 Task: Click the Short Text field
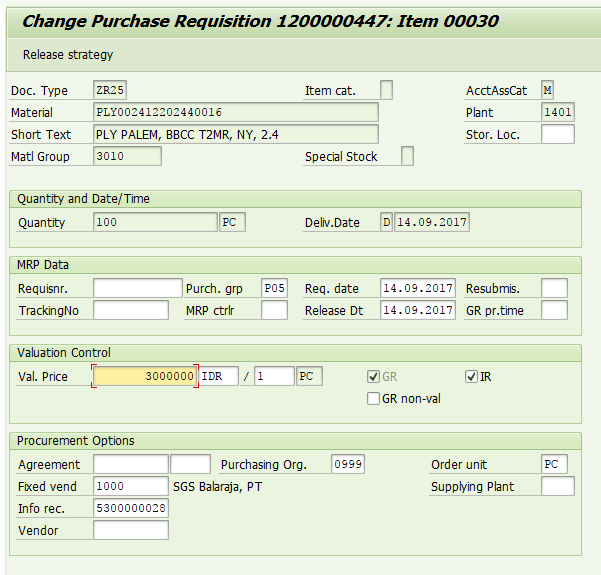[236, 135]
